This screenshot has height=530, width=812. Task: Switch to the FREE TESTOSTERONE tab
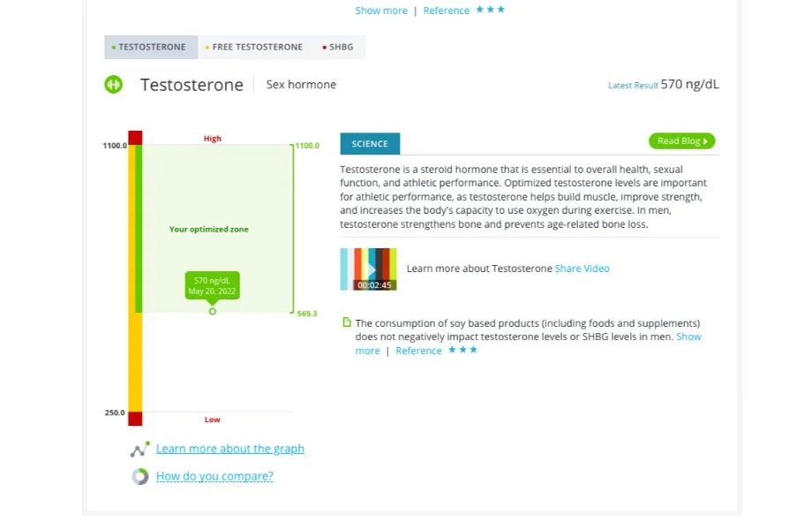tap(255, 46)
